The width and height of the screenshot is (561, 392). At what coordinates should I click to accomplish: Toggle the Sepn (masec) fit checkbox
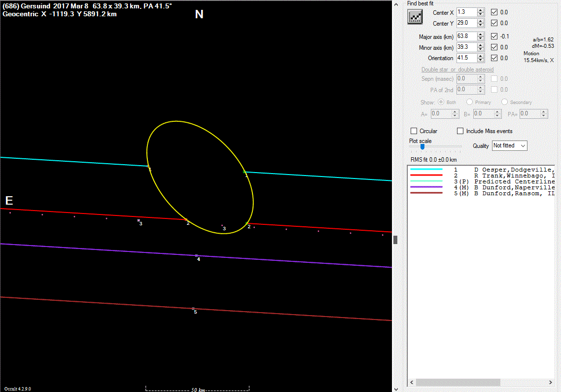click(494, 79)
